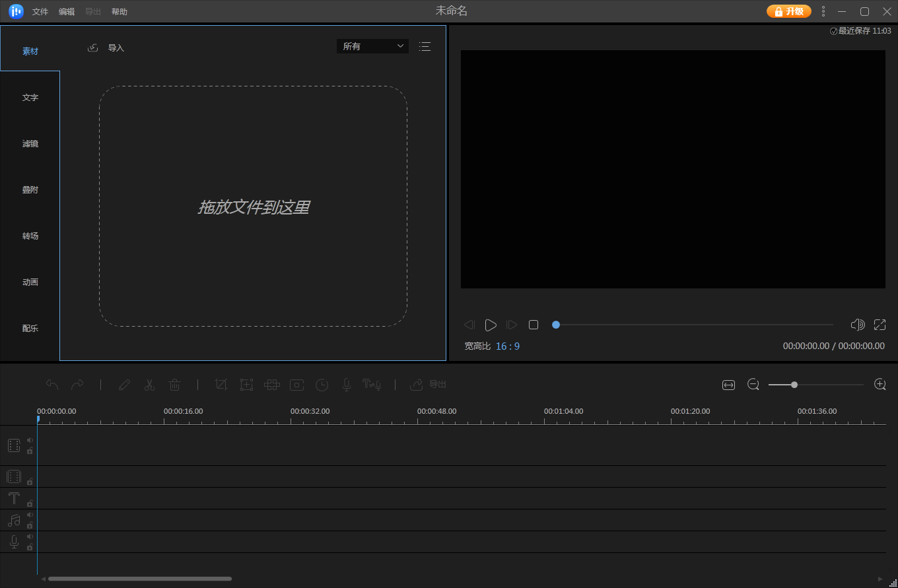Toggle lock on the music track

30,525
